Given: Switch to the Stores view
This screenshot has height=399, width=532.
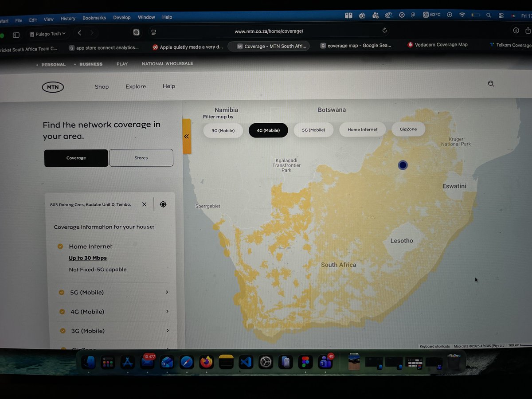Looking at the screenshot, I should [141, 158].
